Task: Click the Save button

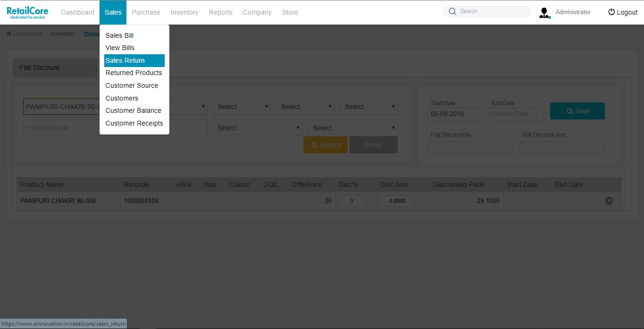Action: [x=577, y=111]
